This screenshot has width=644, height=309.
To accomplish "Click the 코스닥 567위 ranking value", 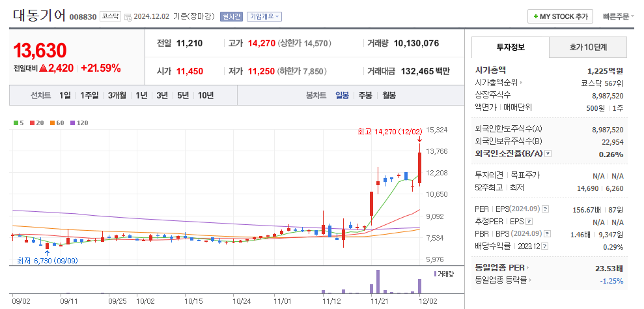I will pyautogui.click(x=602, y=83).
